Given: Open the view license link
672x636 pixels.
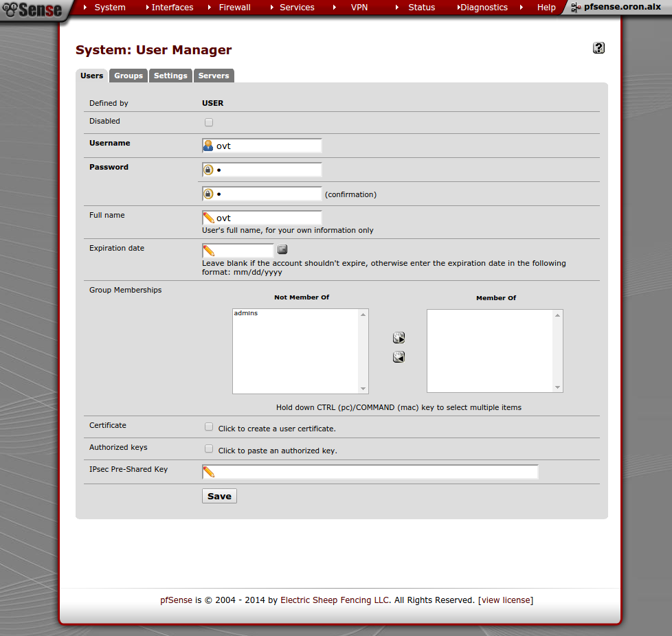Looking at the screenshot, I should 506,600.
